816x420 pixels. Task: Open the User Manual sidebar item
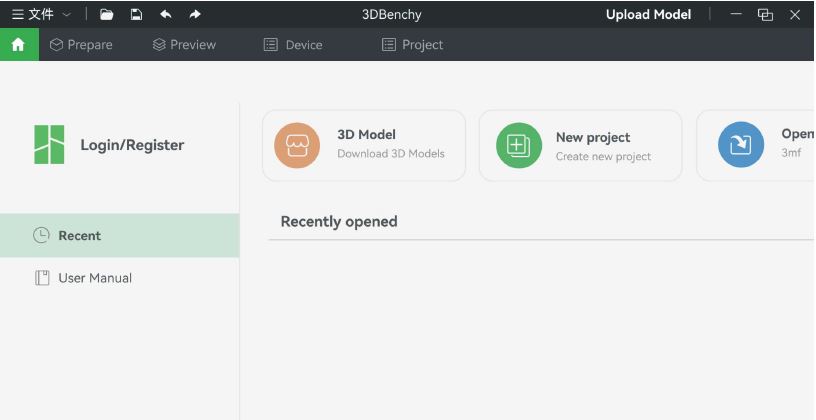pyautogui.click(x=94, y=278)
